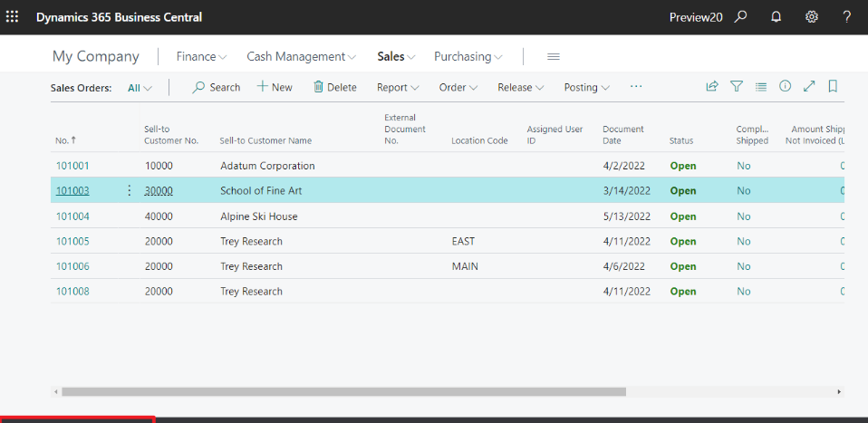Click Search in the Sales Orders action bar
Image resolution: width=868 pixels, height=423 pixels.
[216, 87]
